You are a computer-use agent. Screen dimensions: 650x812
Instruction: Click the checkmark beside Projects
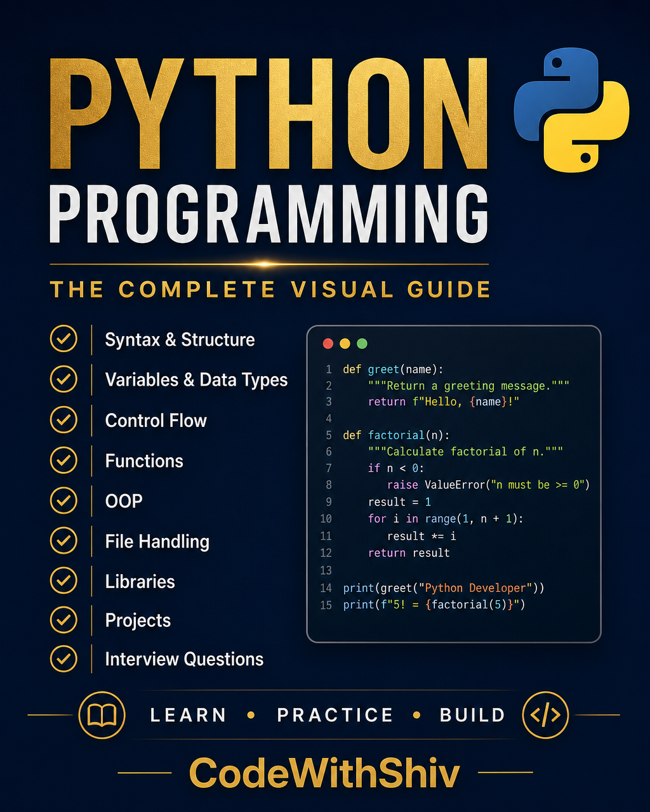point(63,620)
